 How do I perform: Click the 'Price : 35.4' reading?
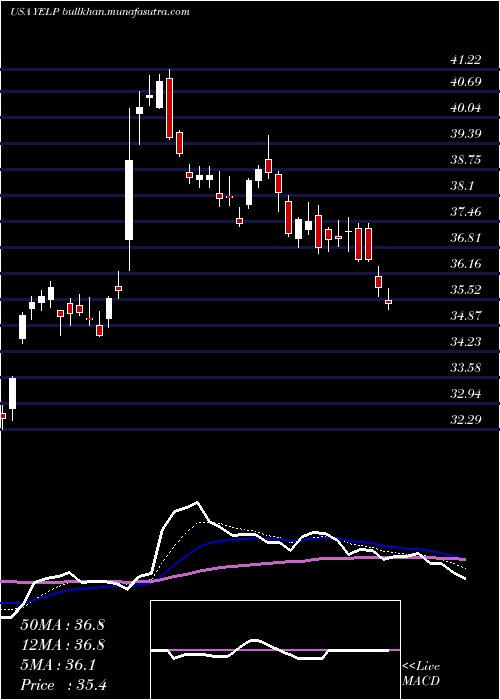(63, 685)
